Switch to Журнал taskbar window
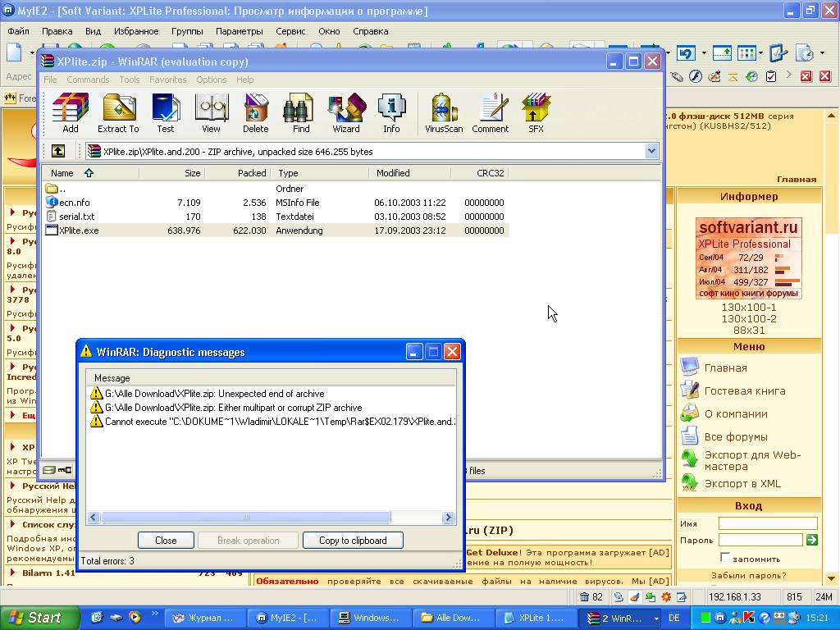Viewport: 840px width, 630px height. (x=204, y=618)
